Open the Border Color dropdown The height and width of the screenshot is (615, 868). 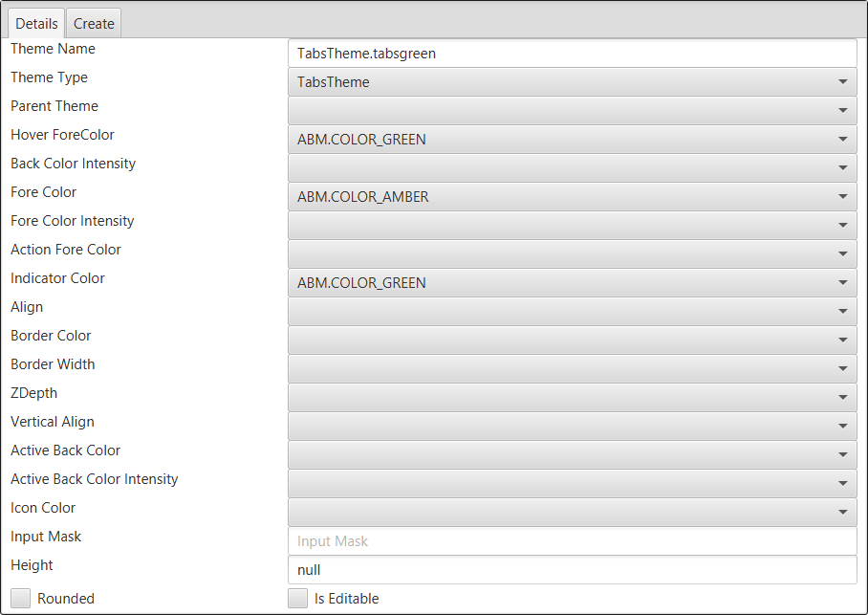(572, 340)
